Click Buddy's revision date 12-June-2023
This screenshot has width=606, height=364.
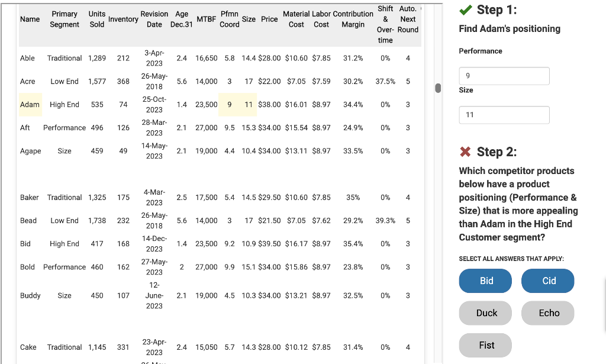(x=154, y=295)
